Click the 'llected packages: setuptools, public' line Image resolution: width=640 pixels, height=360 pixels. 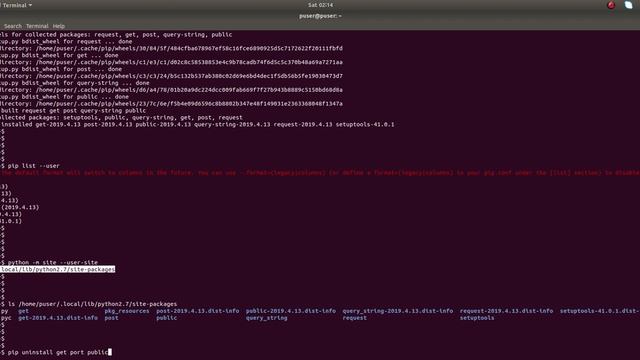121,118
